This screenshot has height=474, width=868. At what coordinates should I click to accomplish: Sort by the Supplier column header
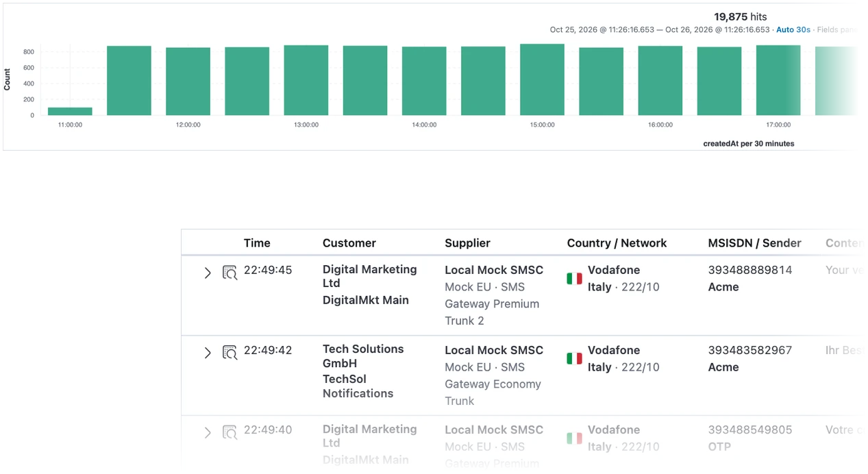[468, 242]
